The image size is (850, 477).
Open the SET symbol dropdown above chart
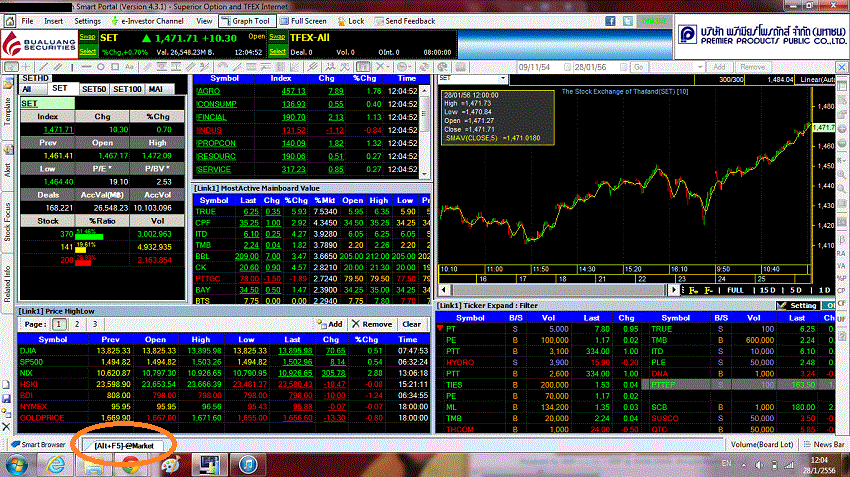(x=503, y=79)
